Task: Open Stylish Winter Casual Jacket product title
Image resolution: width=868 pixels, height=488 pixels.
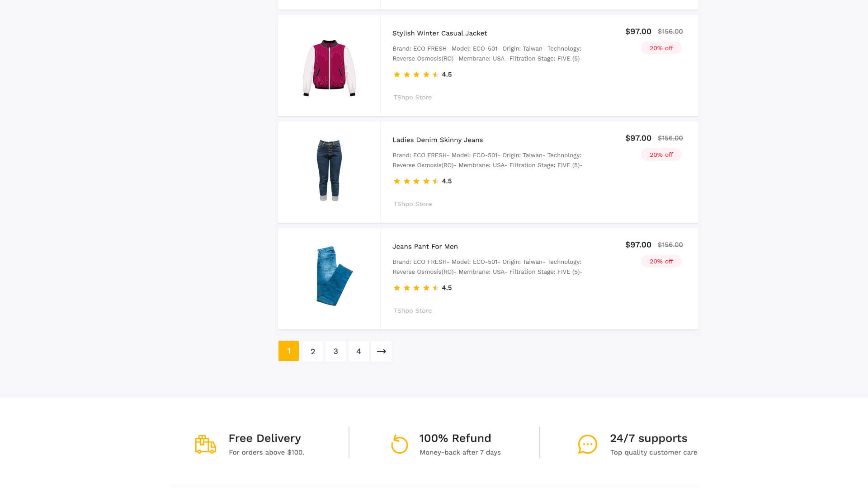Action: (x=439, y=33)
